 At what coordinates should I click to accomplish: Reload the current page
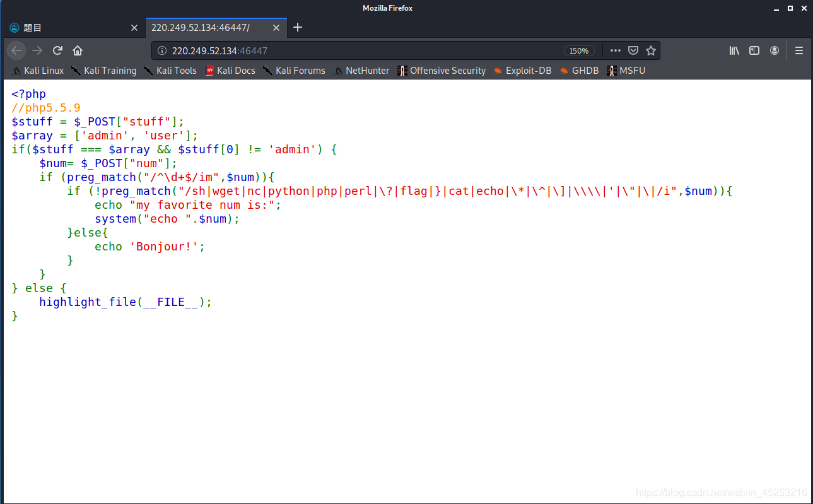[57, 50]
